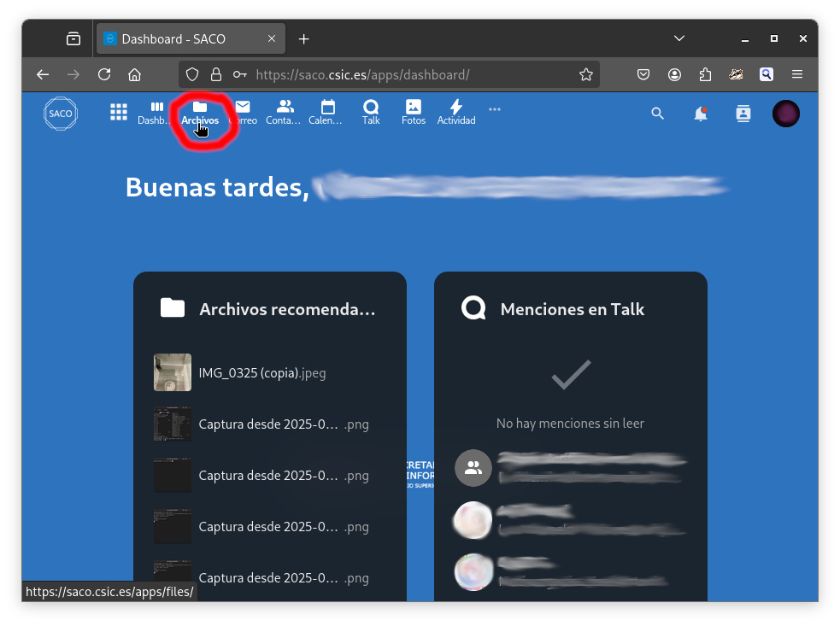Open a new browser tab
This screenshot has width=840, height=626.
[304, 39]
